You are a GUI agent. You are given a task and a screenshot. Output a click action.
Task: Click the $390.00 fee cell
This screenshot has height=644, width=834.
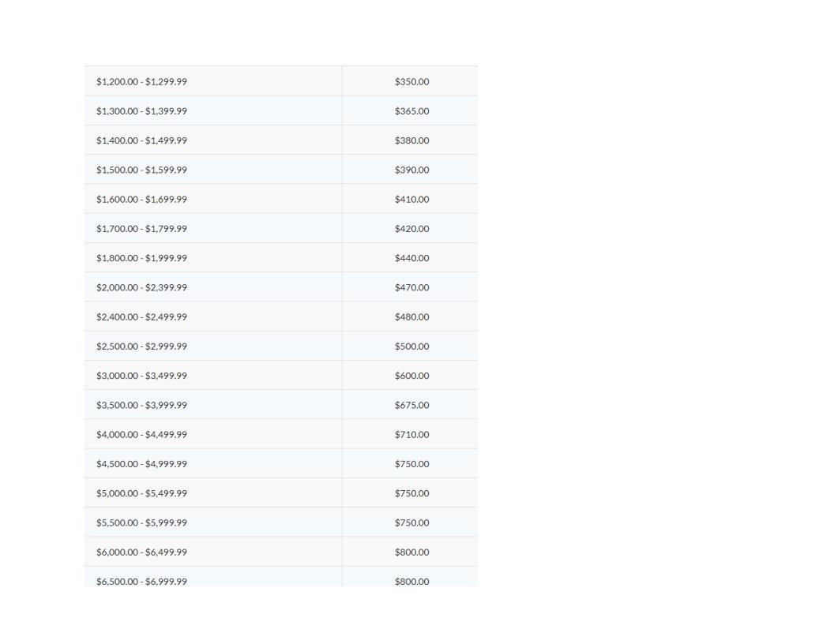pyautogui.click(x=411, y=170)
